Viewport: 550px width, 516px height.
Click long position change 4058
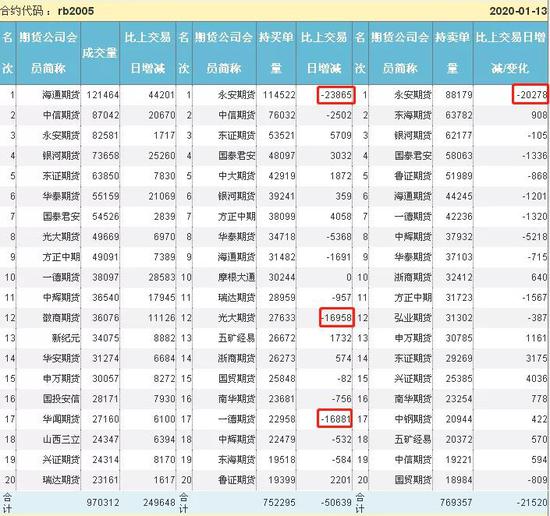tap(341, 217)
